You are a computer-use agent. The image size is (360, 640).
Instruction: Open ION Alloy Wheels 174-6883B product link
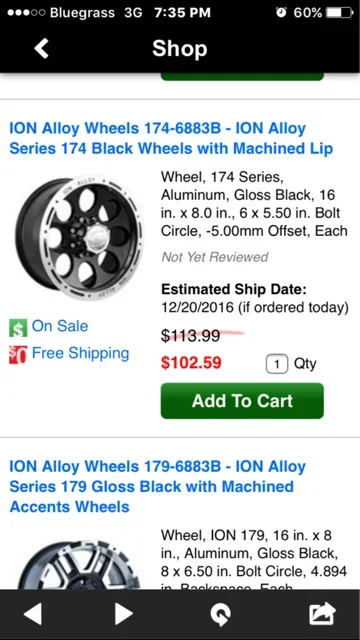click(171, 138)
